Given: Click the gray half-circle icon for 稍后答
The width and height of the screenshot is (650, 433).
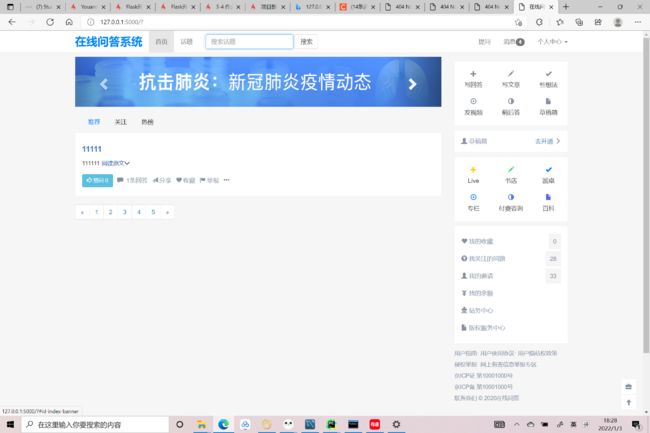Looking at the screenshot, I should 511,101.
